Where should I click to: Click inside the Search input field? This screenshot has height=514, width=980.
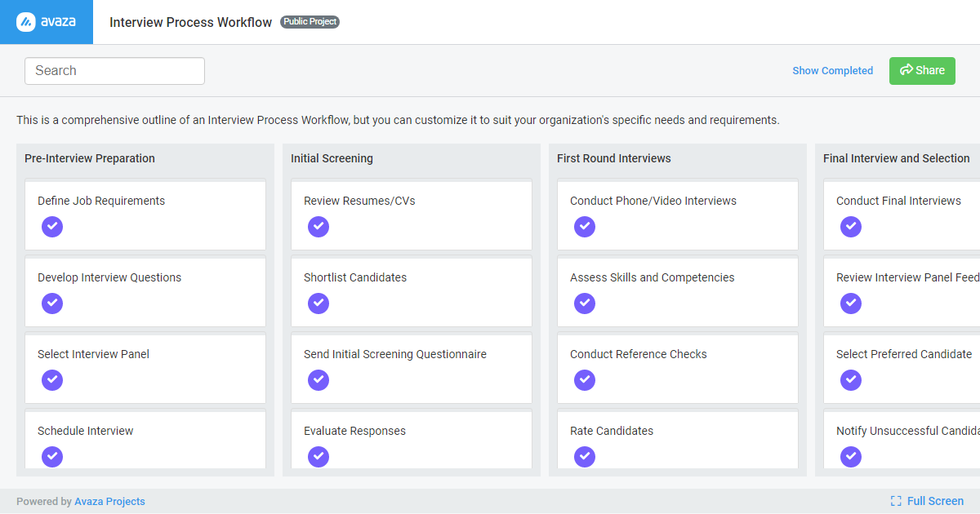point(114,71)
